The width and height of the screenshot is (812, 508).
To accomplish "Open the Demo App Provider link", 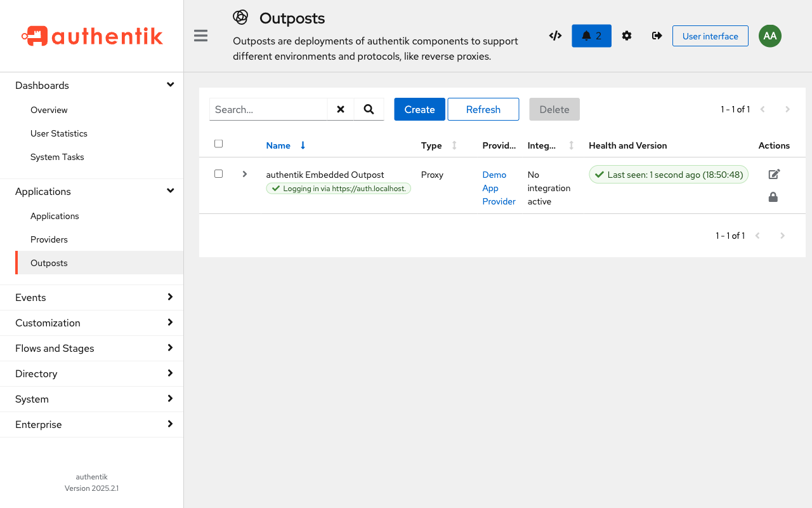I will coord(499,188).
